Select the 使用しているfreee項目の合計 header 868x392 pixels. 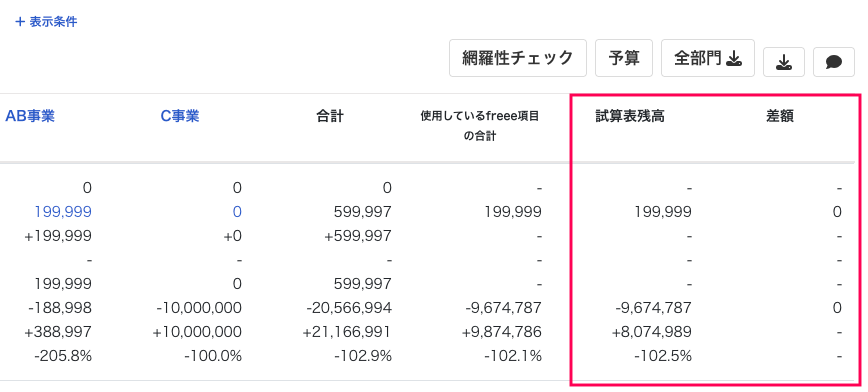click(479, 126)
